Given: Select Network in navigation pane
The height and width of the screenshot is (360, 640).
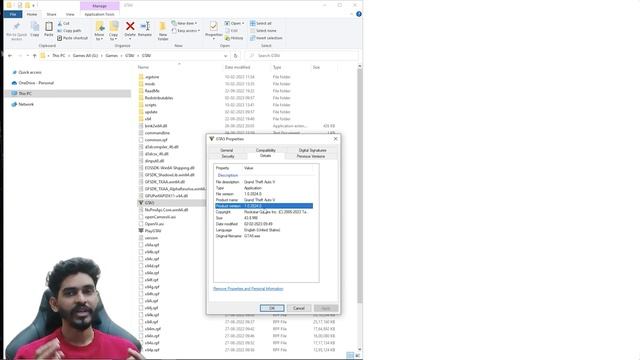Looking at the screenshot, I should (26, 104).
